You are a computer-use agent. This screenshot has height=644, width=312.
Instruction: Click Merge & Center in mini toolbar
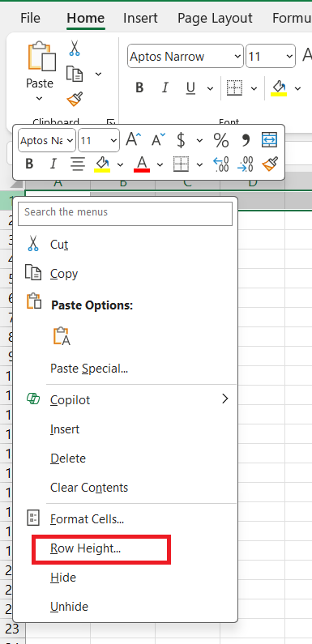[x=269, y=140]
